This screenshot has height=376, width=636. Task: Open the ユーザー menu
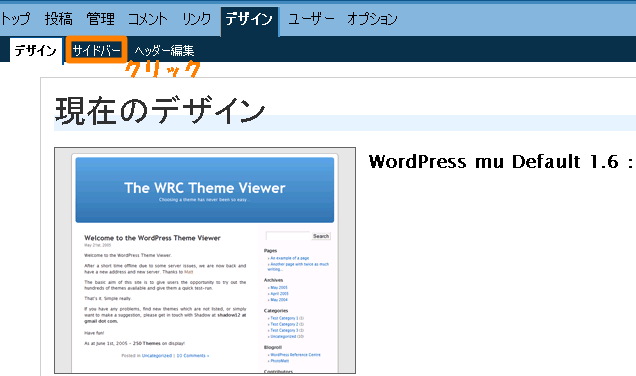(311, 19)
